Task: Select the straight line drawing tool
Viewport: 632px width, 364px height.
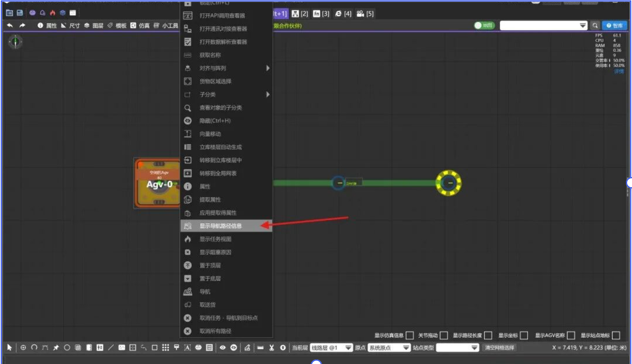Action: 111,347
